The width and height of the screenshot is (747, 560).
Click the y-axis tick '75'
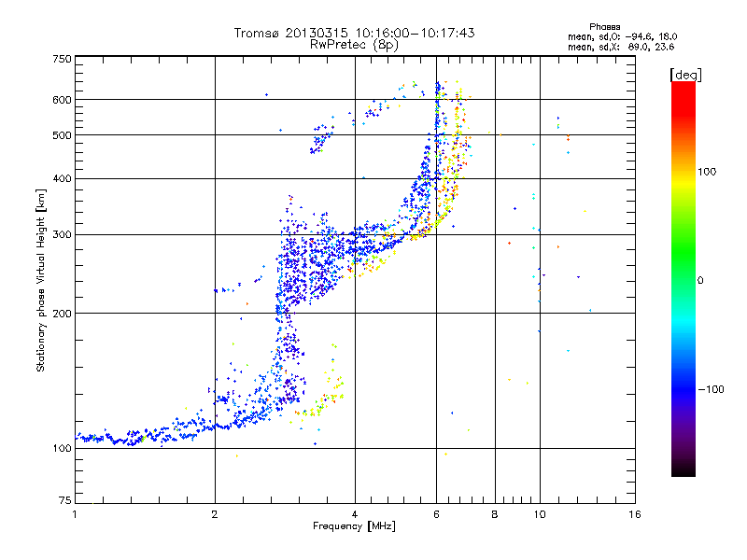pyautogui.click(x=65, y=500)
